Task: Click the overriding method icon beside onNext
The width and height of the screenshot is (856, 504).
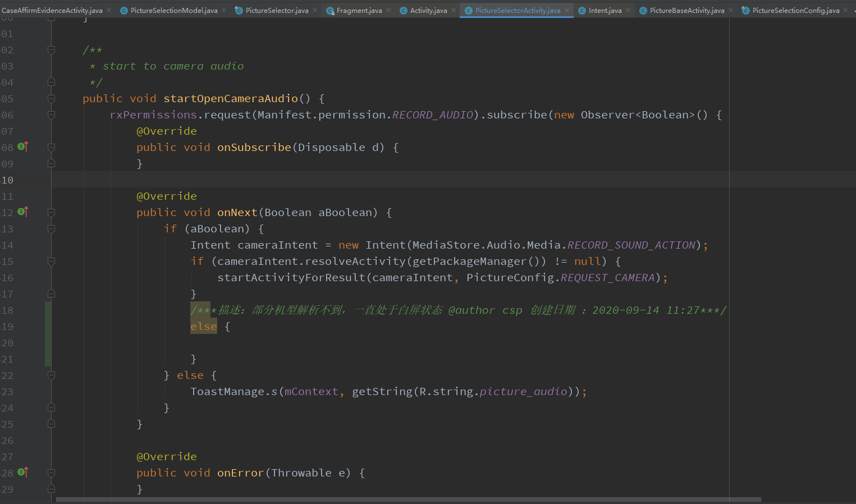Action: pyautogui.click(x=21, y=212)
